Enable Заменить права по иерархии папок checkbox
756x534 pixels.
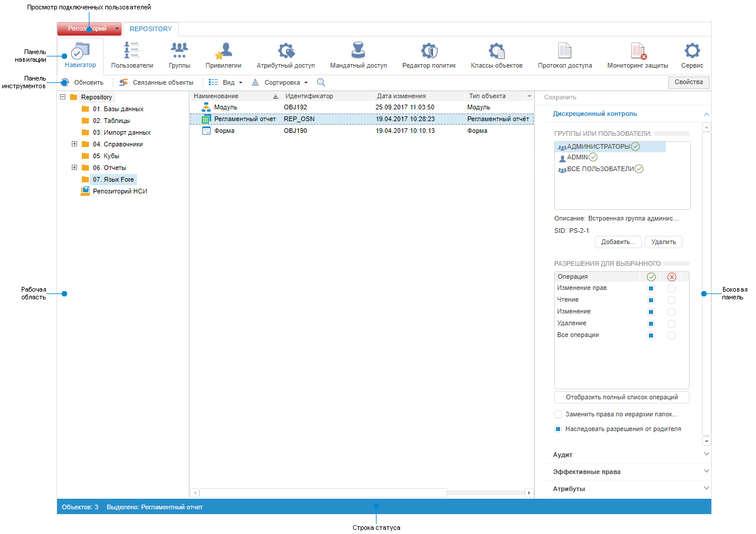coord(558,415)
